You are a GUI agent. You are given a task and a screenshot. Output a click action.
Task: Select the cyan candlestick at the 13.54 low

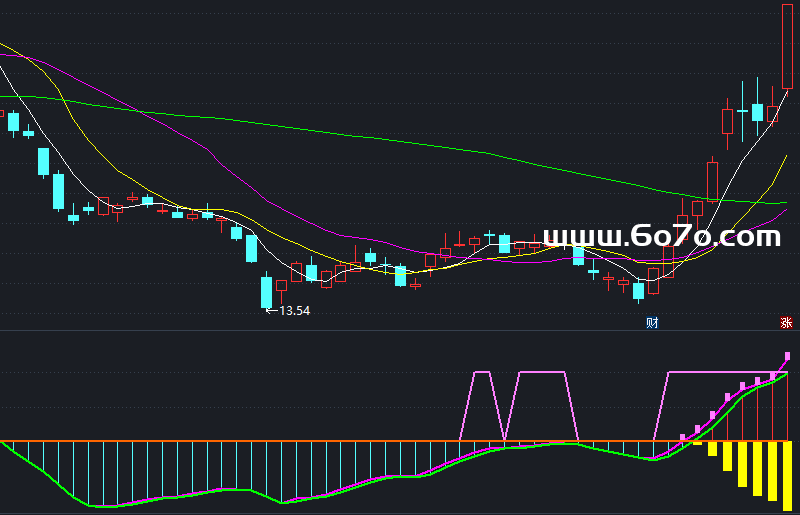click(266, 292)
